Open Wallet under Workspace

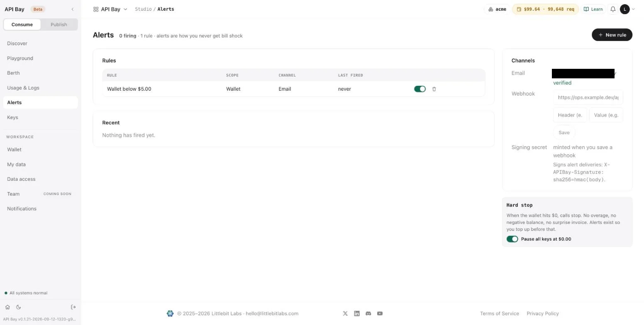click(x=40, y=150)
